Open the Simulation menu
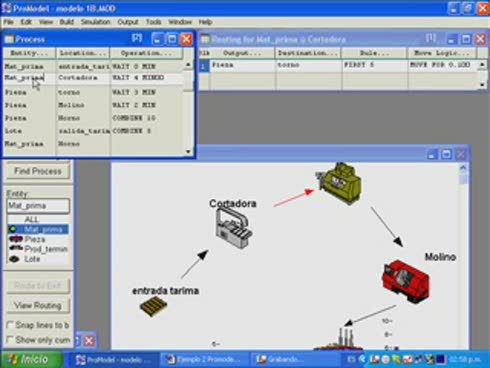 pyautogui.click(x=95, y=22)
